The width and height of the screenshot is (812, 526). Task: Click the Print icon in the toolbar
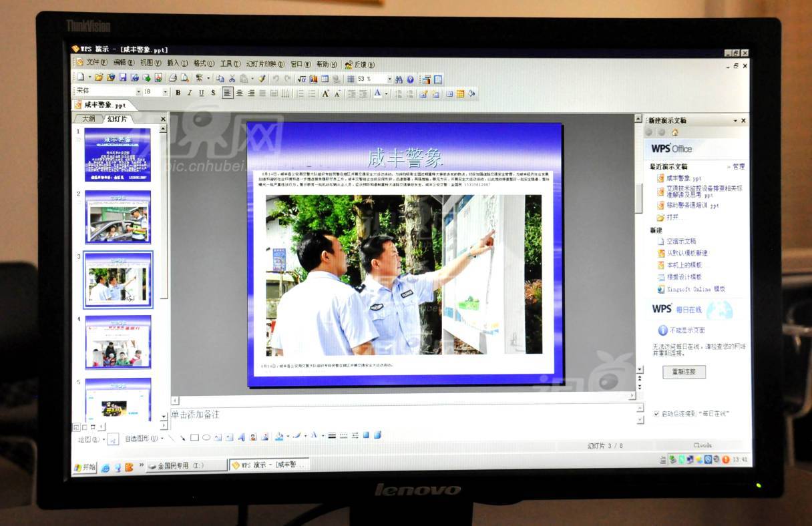click(172, 78)
